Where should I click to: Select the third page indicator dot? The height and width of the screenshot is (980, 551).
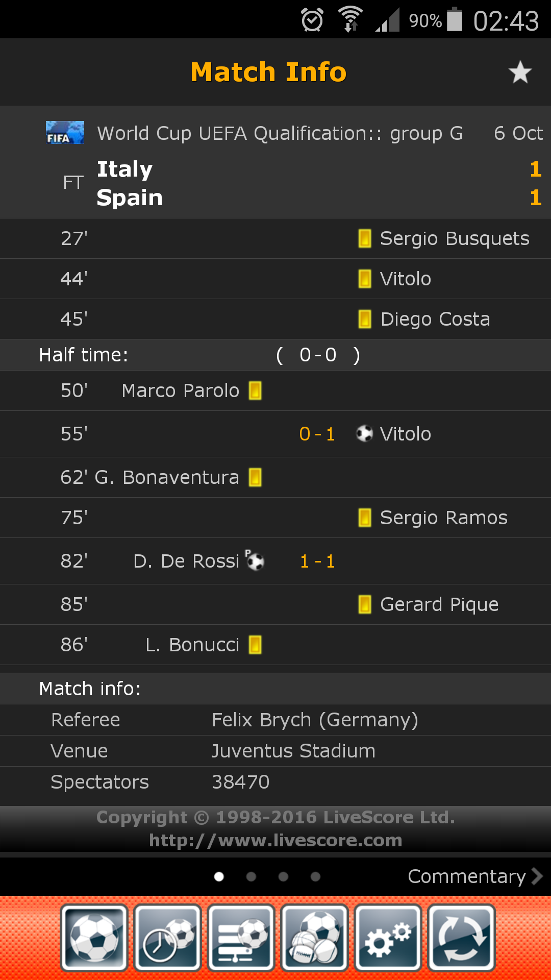point(283,876)
